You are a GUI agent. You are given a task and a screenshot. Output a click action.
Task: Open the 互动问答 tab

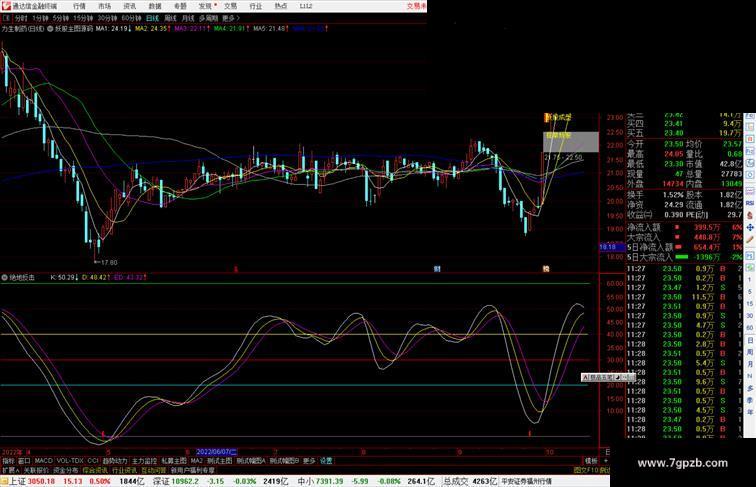coord(154,470)
